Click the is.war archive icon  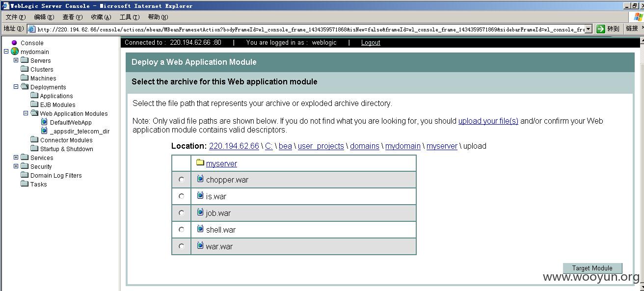tap(200, 195)
